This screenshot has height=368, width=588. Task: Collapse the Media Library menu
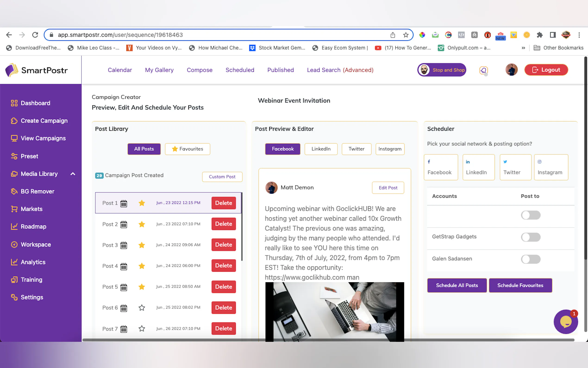pos(73,174)
